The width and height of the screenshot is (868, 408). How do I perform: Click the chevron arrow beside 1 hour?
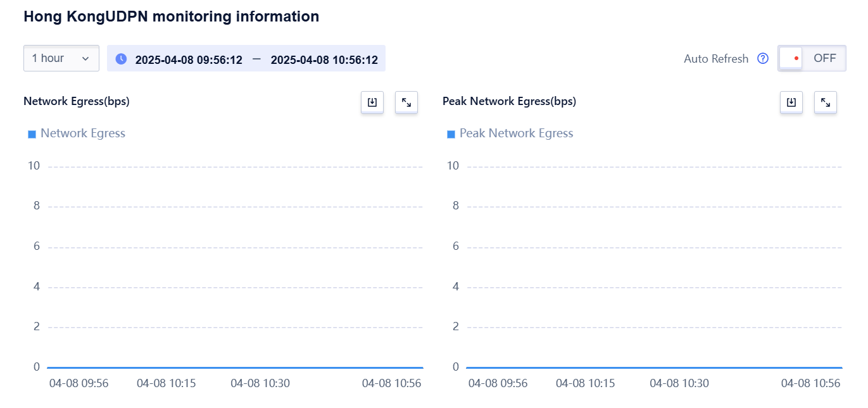tap(85, 59)
